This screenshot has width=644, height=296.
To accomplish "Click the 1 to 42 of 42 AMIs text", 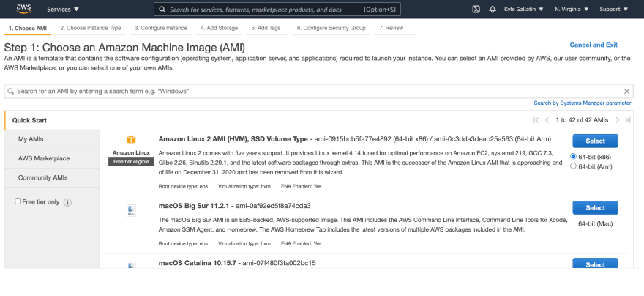I will click(582, 120).
